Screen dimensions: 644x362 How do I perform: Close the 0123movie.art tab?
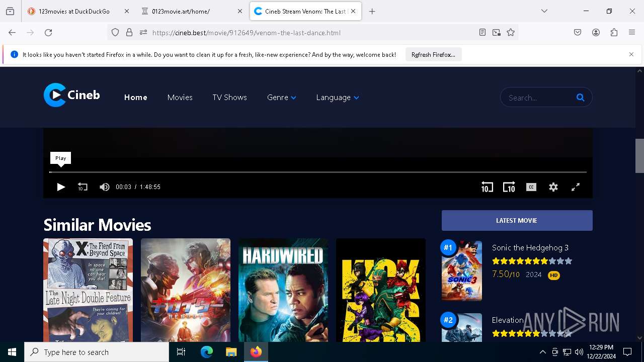[x=240, y=11]
